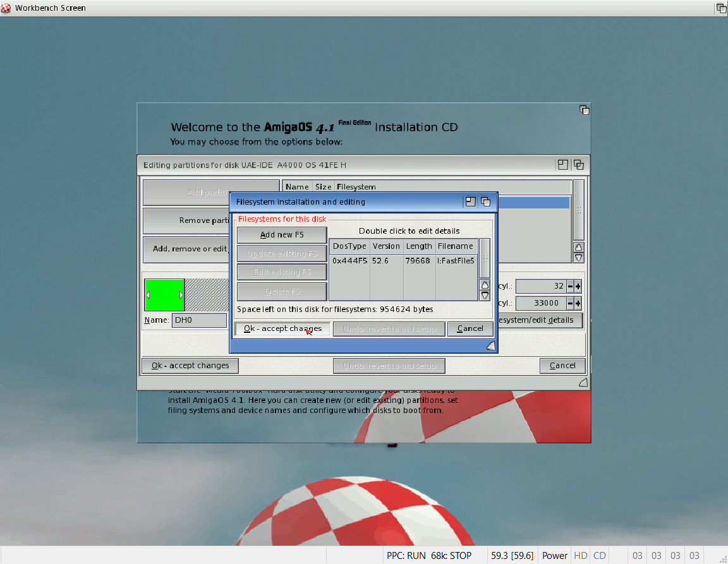Screen dimensions: 728x564
Task: Click filesystem list vertical scrollbar
Action: click(485, 258)
